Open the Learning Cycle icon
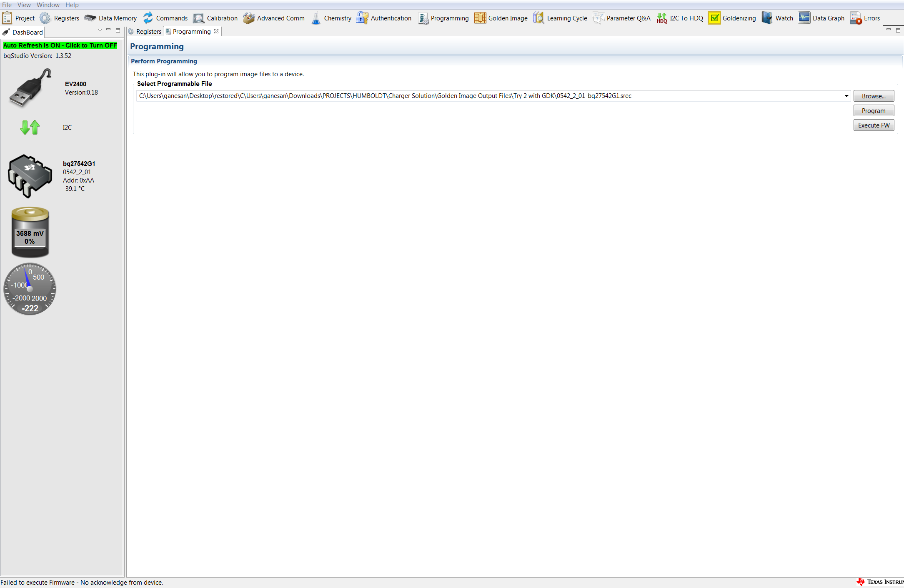 click(538, 18)
